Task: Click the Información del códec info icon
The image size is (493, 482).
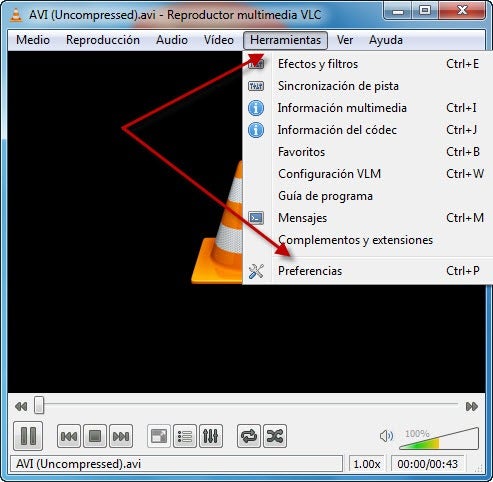Action: click(x=256, y=130)
